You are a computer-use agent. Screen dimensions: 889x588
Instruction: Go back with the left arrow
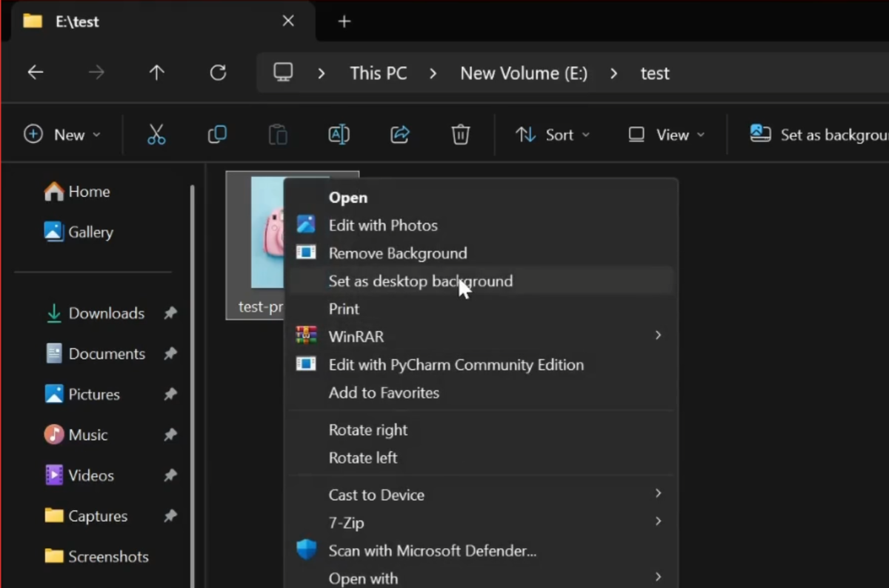35,73
